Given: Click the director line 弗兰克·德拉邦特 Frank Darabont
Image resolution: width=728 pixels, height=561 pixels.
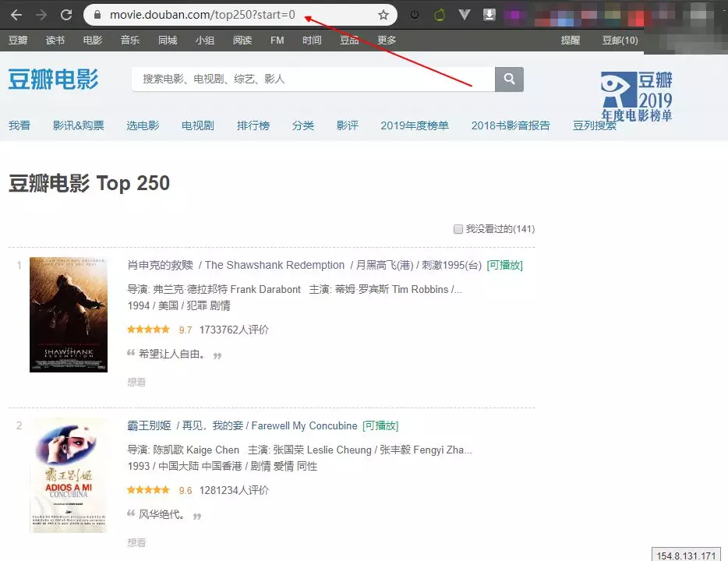Looking at the screenshot, I should [214, 289].
